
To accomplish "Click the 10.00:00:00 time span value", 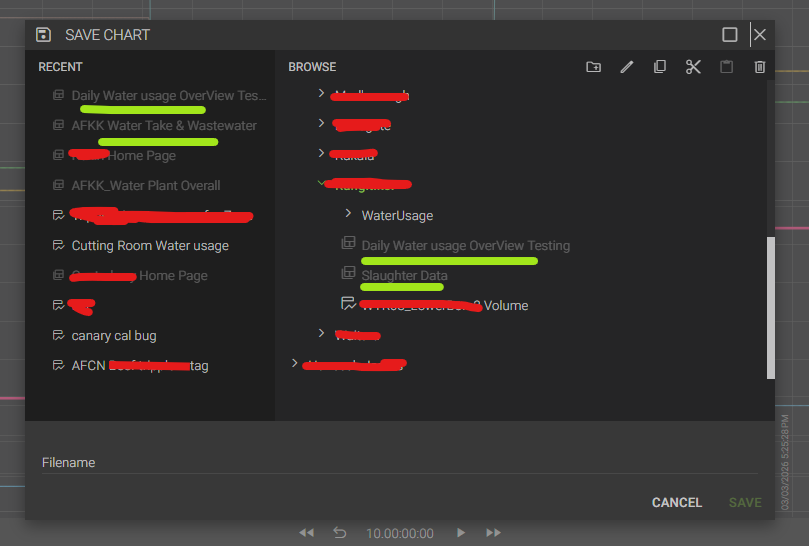I will tap(400, 533).
